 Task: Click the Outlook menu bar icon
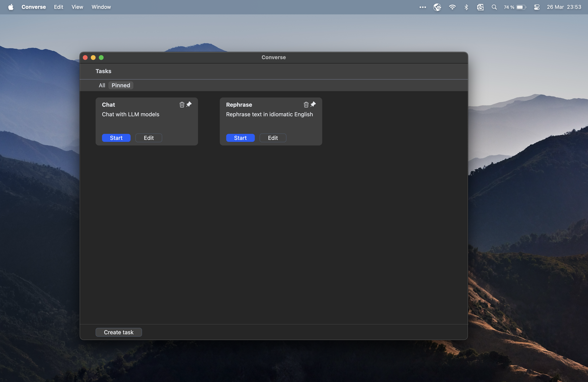(480, 7)
